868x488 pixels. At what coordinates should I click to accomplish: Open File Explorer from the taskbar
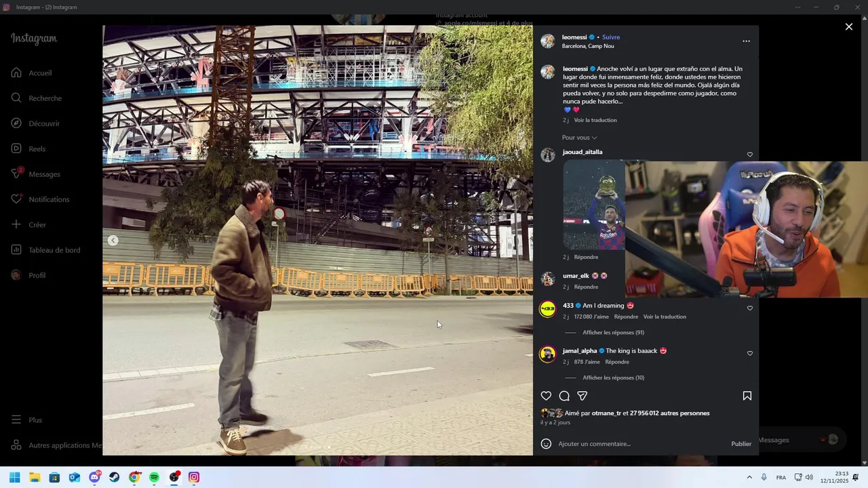tap(35, 477)
